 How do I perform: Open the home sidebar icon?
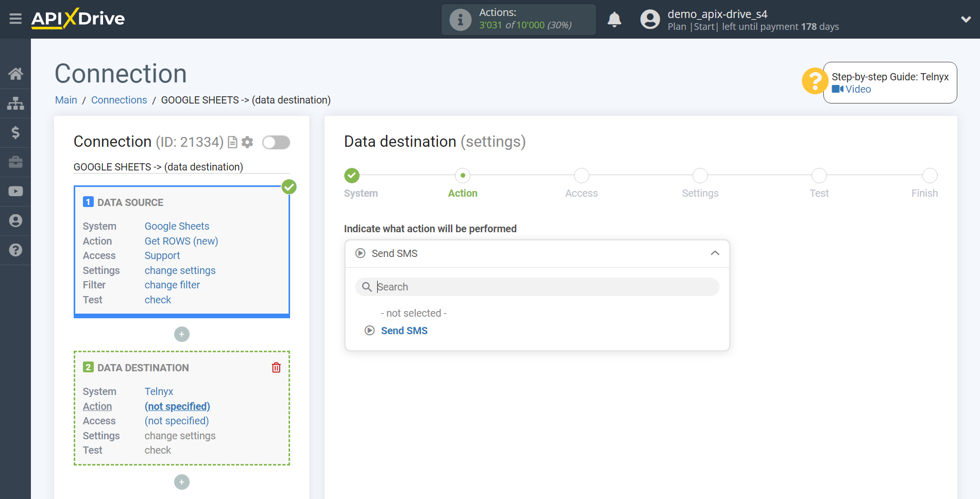[15, 74]
